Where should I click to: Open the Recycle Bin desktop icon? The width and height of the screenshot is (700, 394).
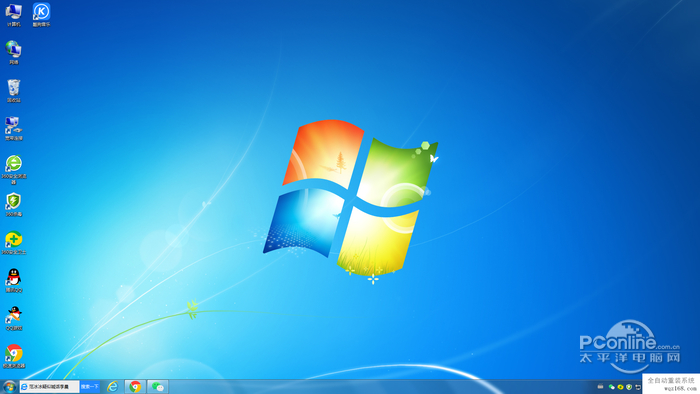[13, 91]
